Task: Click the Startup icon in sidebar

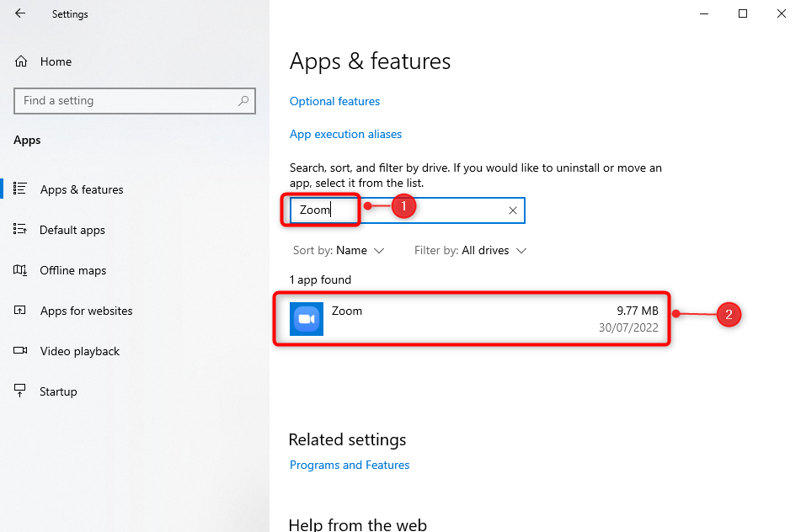Action: [x=21, y=391]
